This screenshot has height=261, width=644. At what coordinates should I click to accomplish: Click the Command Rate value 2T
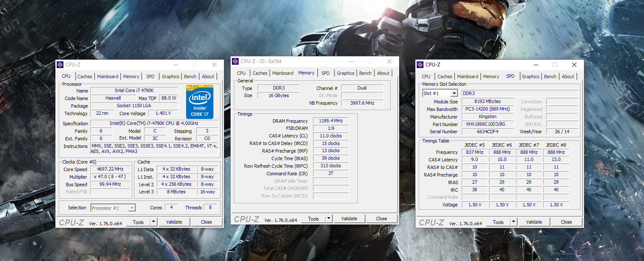pos(331,174)
